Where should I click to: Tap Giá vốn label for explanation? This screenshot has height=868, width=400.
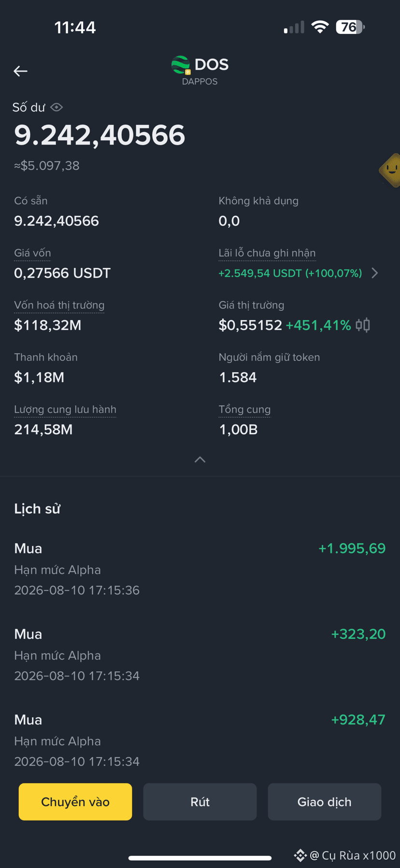pos(32,253)
